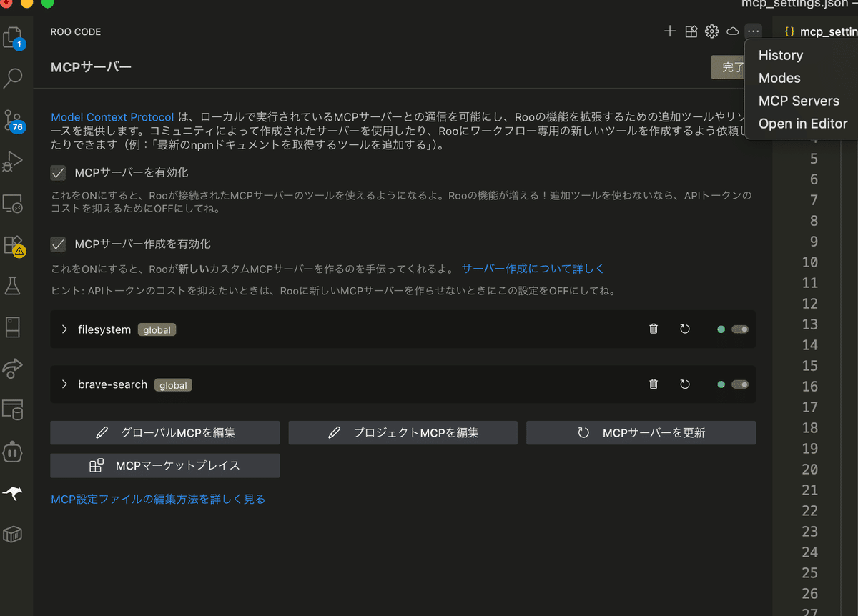Image resolution: width=858 pixels, height=616 pixels.
Task: Expand the filesystem server entry
Action: pyautogui.click(x=64, y=329)
